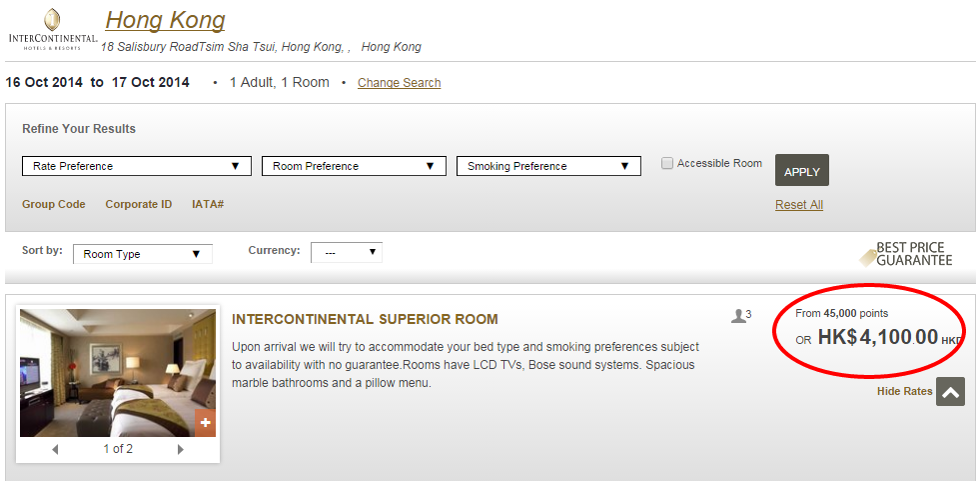The width and height of the screenshot is (980, 481).
Task: Click the InterContinental Hotels logo
Action: (x=53, y=29)
